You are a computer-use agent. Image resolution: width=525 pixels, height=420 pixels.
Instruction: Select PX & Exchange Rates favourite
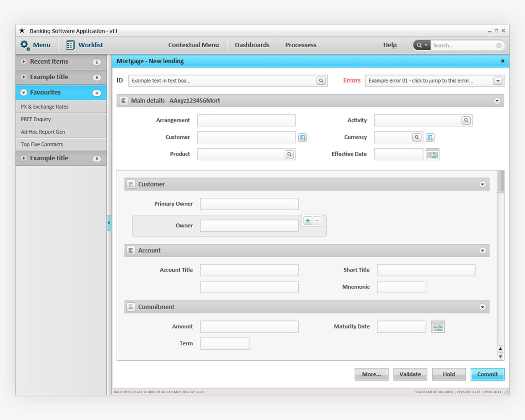tap(61, 107)
